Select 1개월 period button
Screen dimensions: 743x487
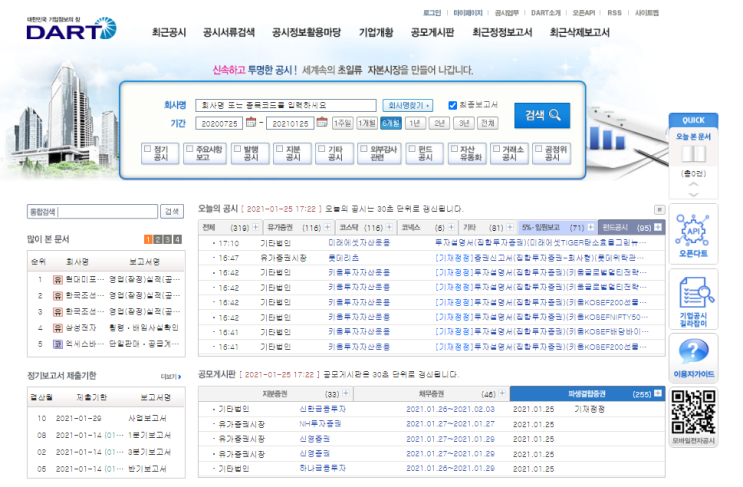pos(367,123)
